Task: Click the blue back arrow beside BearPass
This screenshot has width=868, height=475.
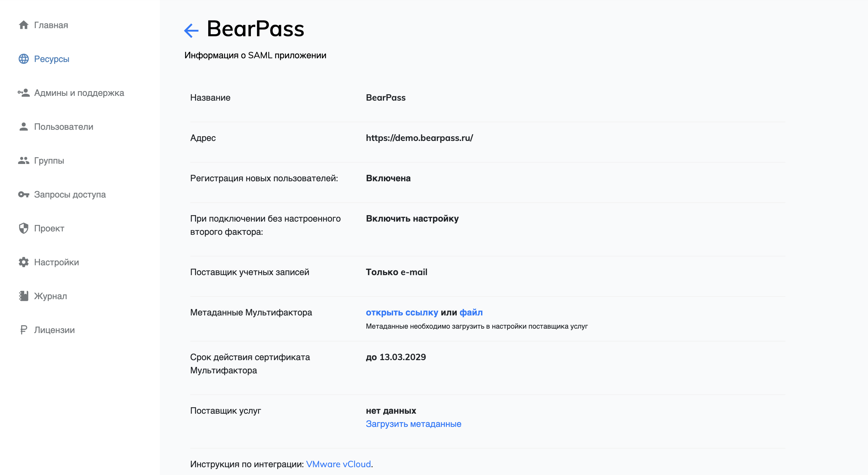Action: click(x=191, y=30)
